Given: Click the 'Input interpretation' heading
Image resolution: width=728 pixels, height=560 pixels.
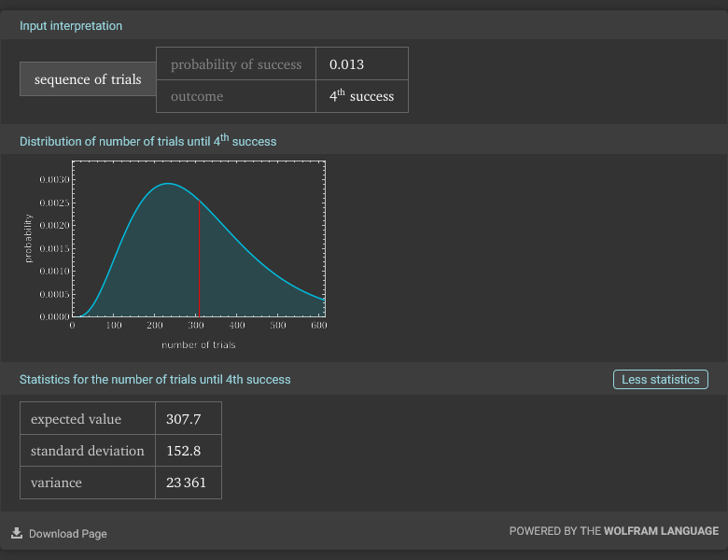Looking at the screenshot, I should coord(71,25).
